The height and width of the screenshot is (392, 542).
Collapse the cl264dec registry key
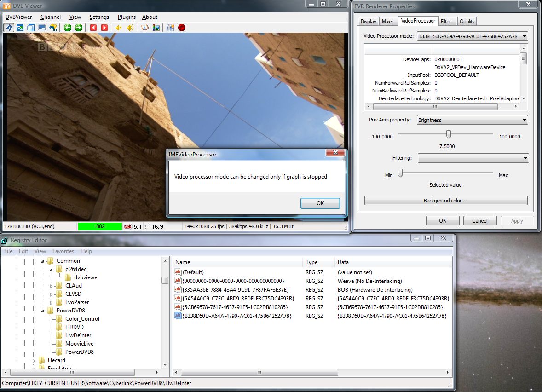point(51,270)
